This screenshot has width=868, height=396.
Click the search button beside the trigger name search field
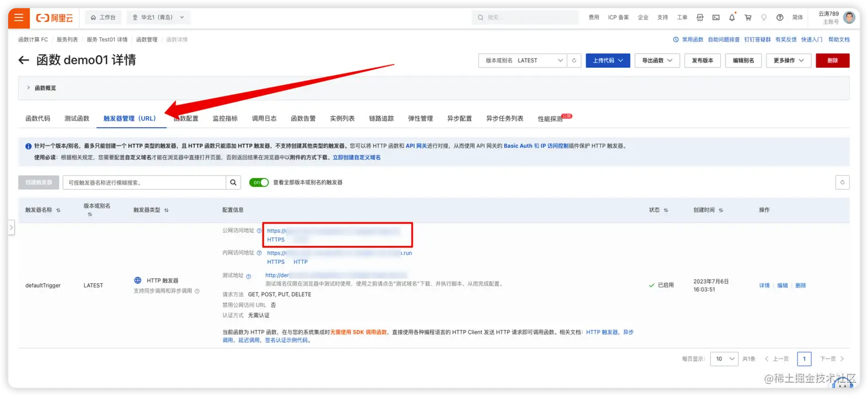coord(233,182)
